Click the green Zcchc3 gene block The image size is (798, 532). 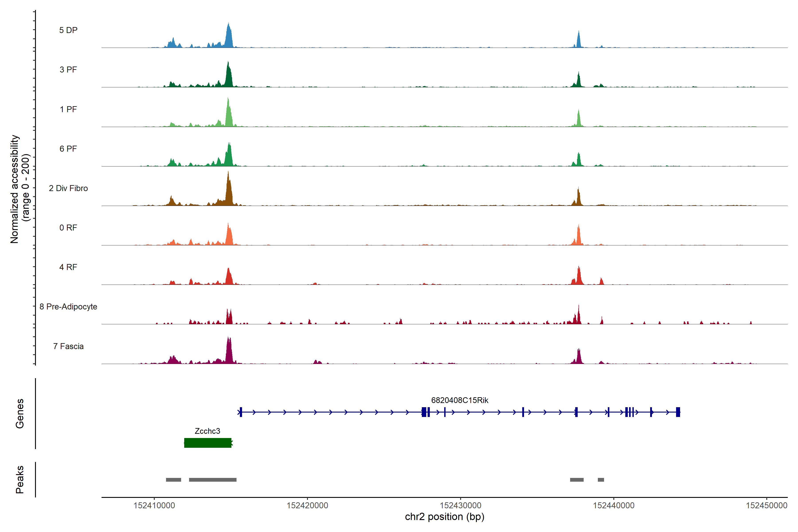point(208,443)
